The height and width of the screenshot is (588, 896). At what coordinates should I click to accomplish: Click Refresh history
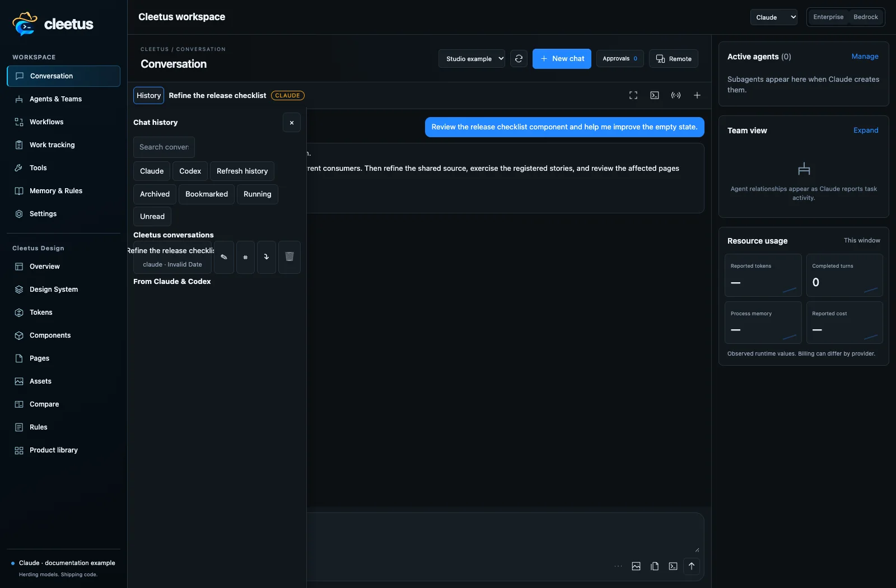[242, 171]
